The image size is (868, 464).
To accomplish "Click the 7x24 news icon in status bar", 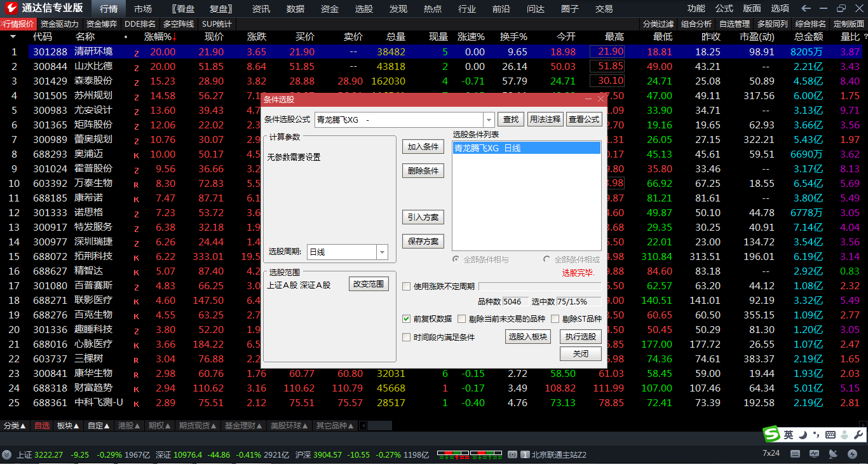I will coord(771,453).
